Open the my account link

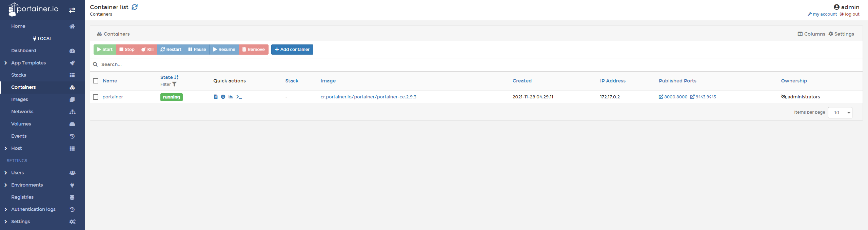pyautogui.click(x=823, y=14)
